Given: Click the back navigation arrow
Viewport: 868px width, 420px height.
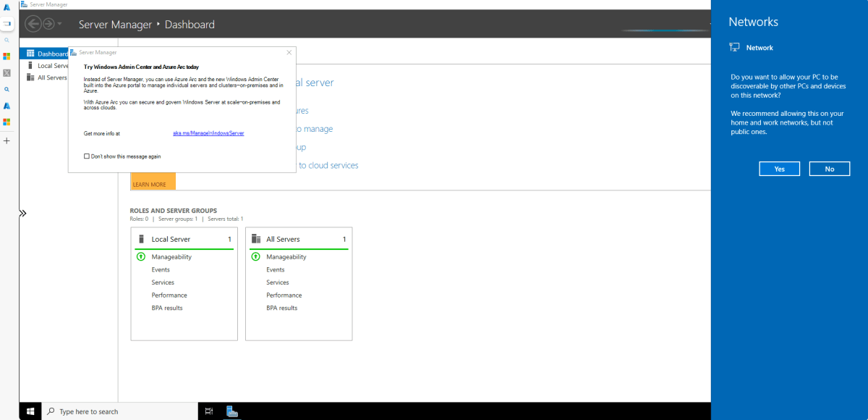Looking at the screenshot, I should pos(33,24).
